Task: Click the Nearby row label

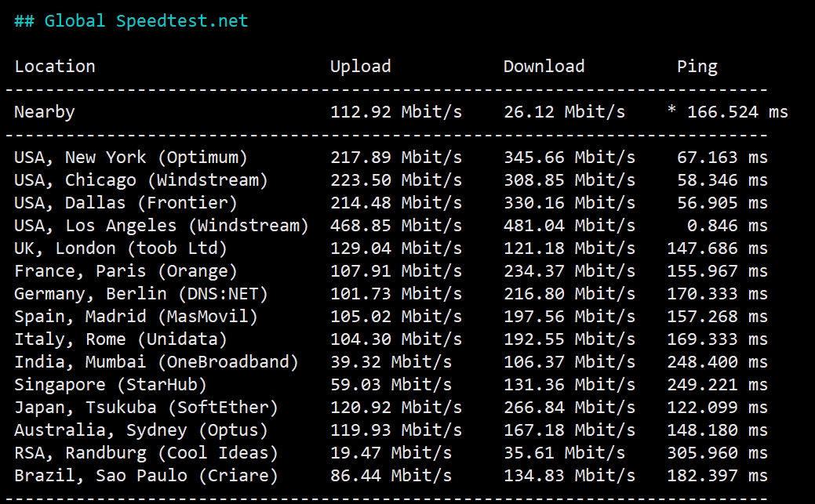Action: point(45,112)
